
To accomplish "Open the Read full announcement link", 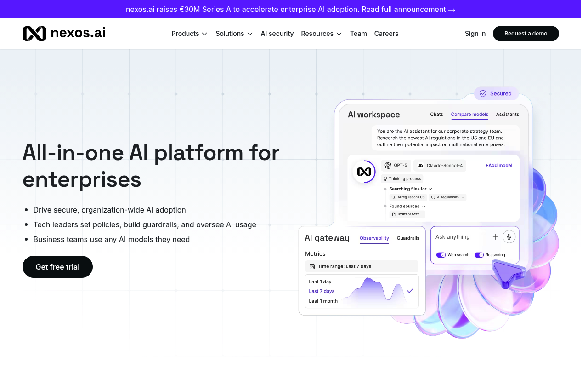I will click(408, 9).
